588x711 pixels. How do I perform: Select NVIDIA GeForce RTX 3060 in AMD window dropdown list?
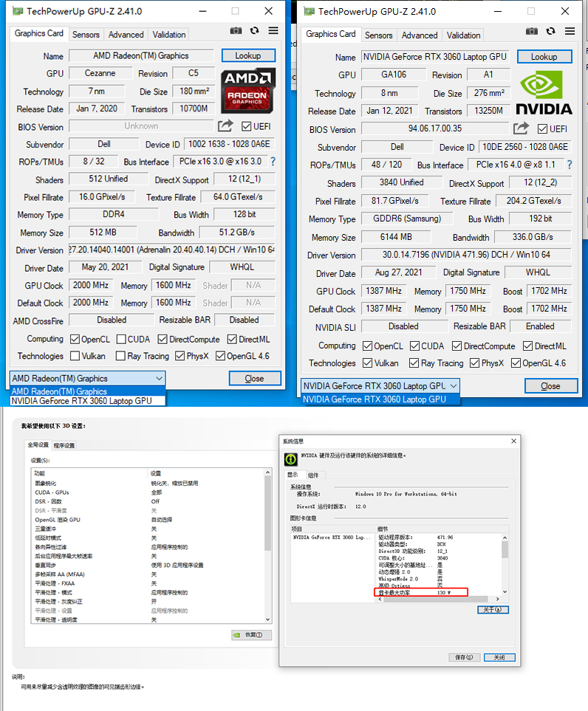88,401
